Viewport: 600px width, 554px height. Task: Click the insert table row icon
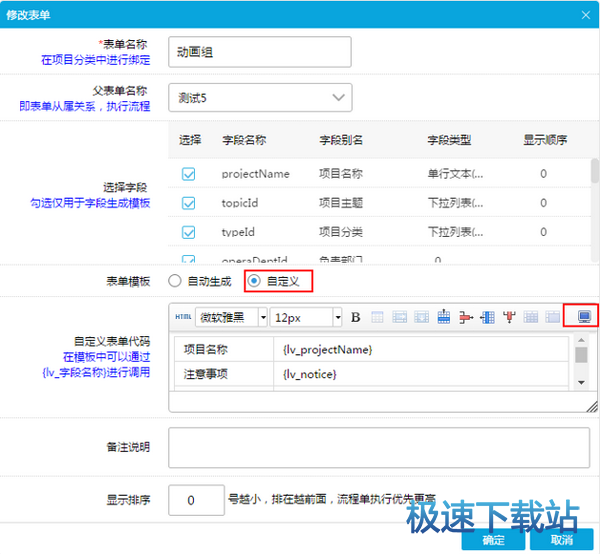[443, 317]
